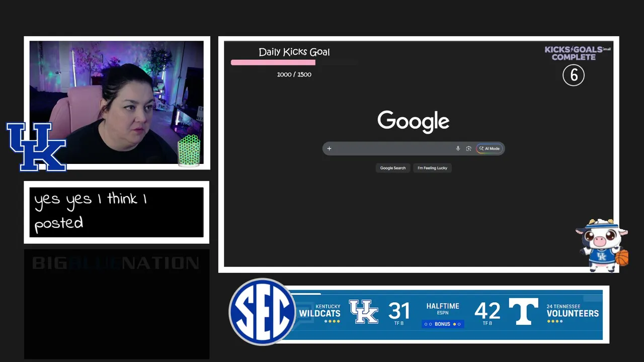Click the ESPN label under HALFTIME
Screen dimensions: 644x362
click(x=443, y=313)
